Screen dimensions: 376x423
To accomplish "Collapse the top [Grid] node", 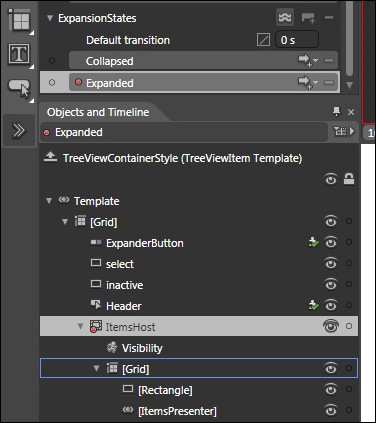I will tap(65, 222).
